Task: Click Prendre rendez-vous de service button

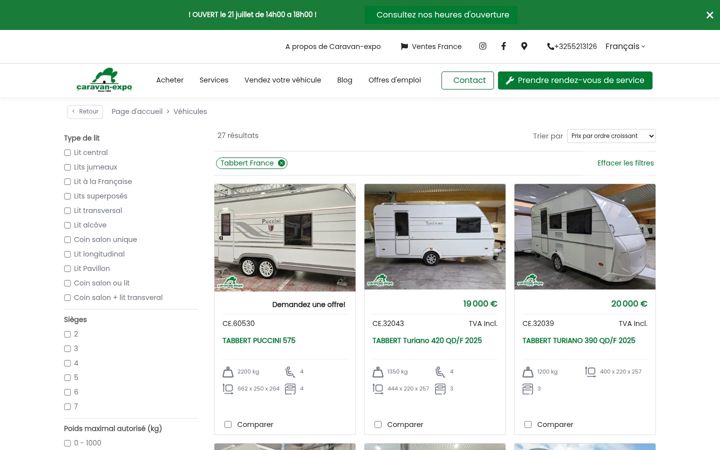Action: pyautogui.click(x=575, y=80)
